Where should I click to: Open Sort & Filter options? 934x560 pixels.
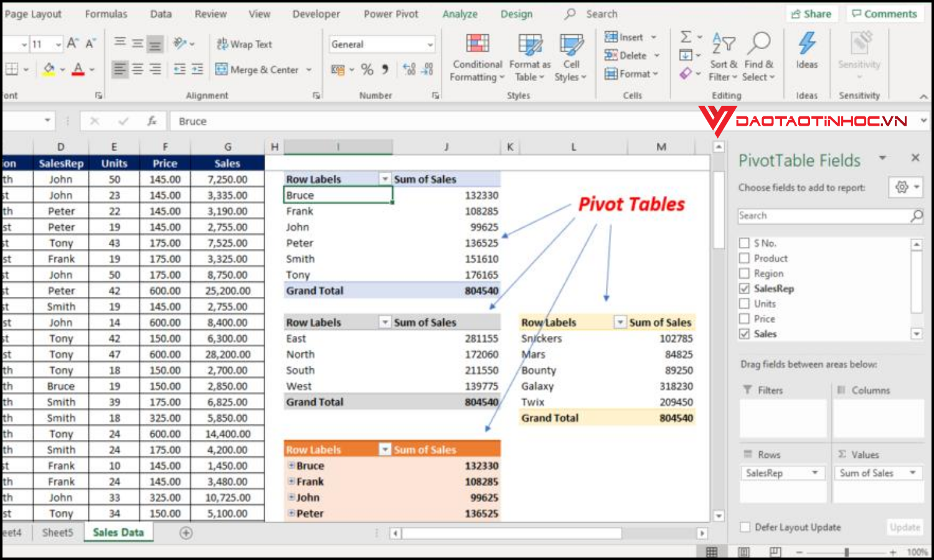point(723,56)
